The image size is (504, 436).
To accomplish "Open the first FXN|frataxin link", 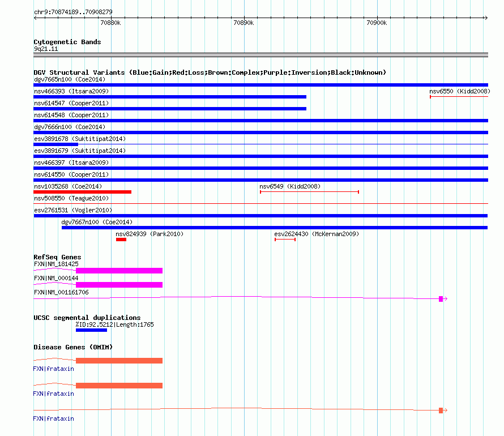I will [x=53, y=369].
